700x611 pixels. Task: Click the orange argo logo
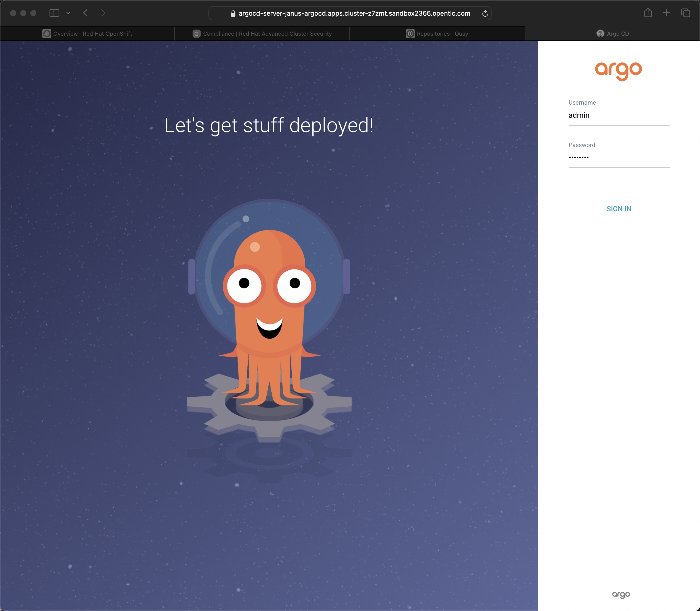tap(618, 71)
